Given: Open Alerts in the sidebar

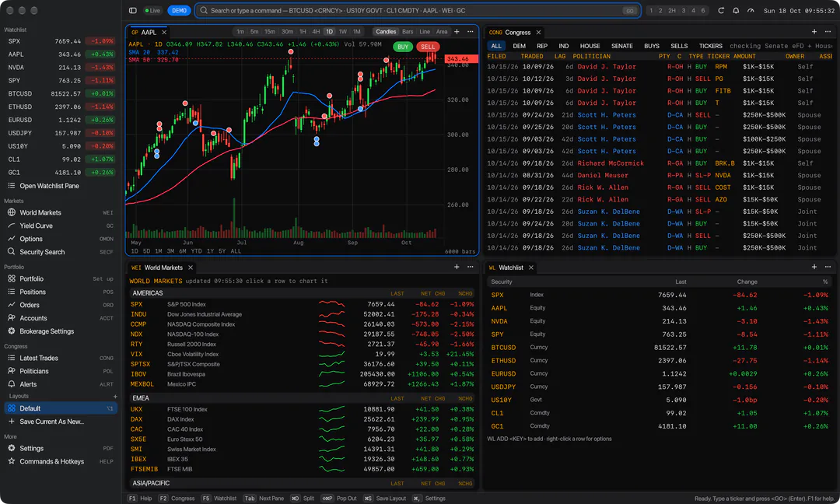Looking at the screenshot, I should pos(60,384).
